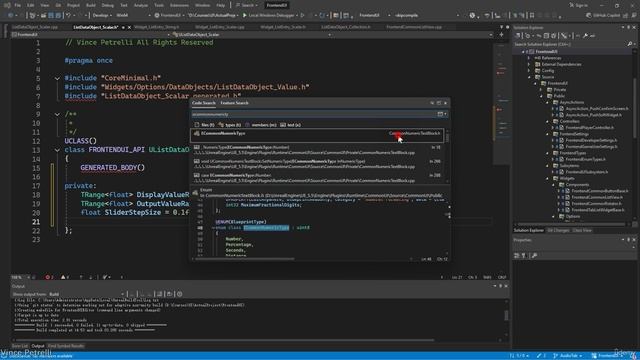Collapse the include block at line 5
The image size is (640, 360).
[x=57, y=78]
